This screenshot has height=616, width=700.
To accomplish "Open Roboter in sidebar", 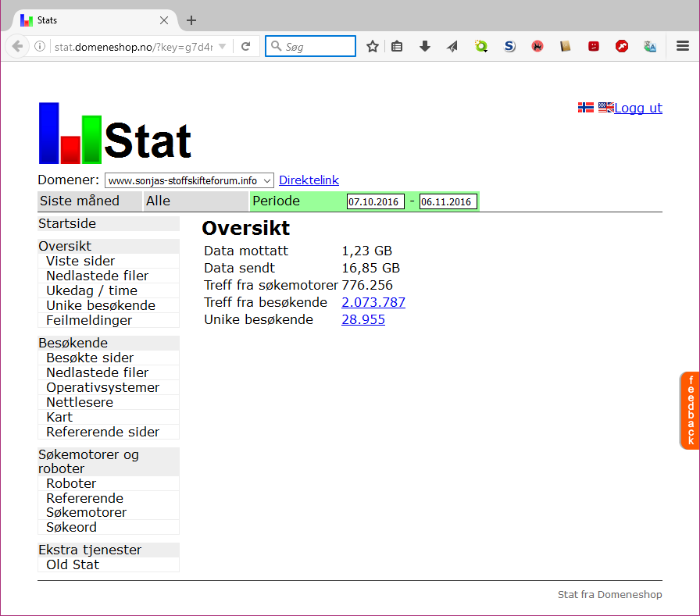I will click(x=109, y=483).
